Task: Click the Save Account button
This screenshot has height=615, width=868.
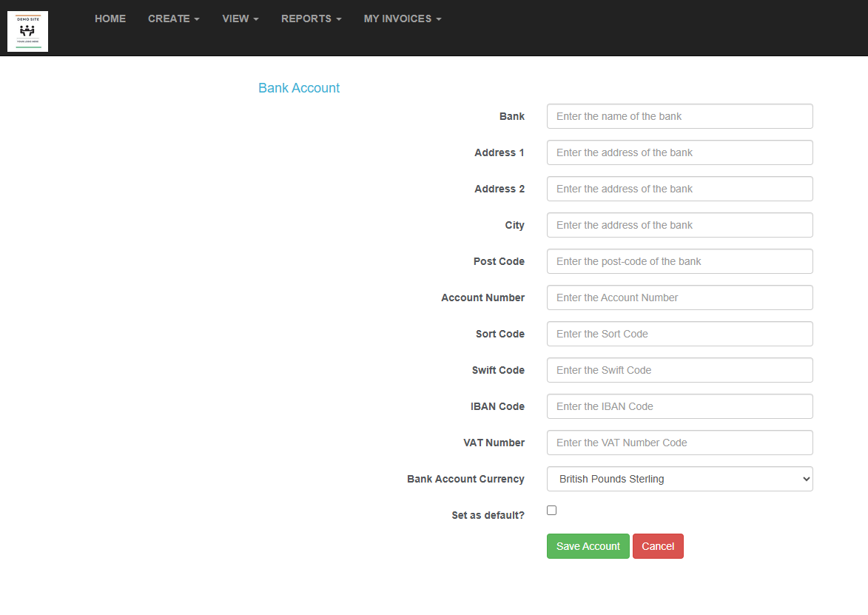Action: point(588,546)
